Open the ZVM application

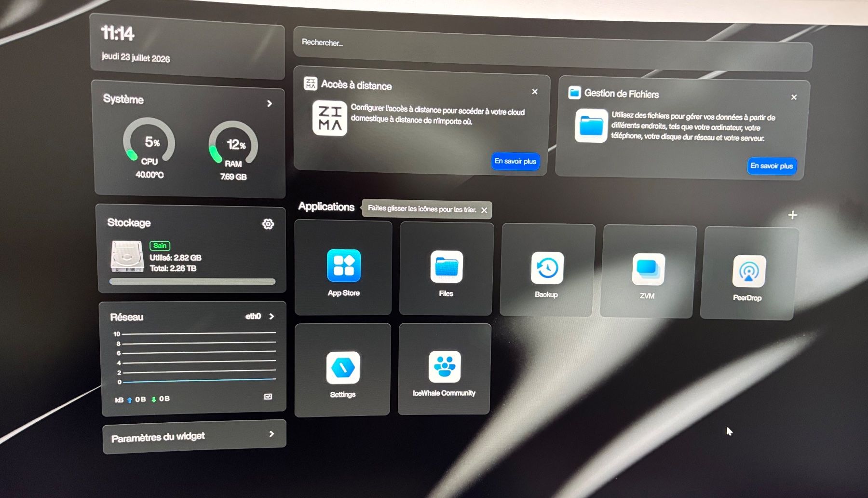pos(648,272)
